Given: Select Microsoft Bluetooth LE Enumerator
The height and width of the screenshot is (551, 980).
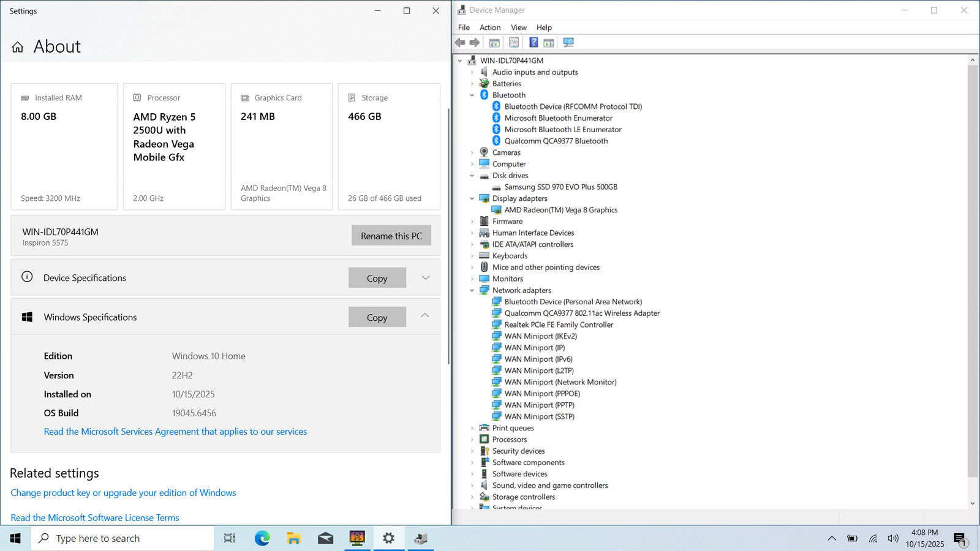Looking at the screenshot, I should click(563, 130).
